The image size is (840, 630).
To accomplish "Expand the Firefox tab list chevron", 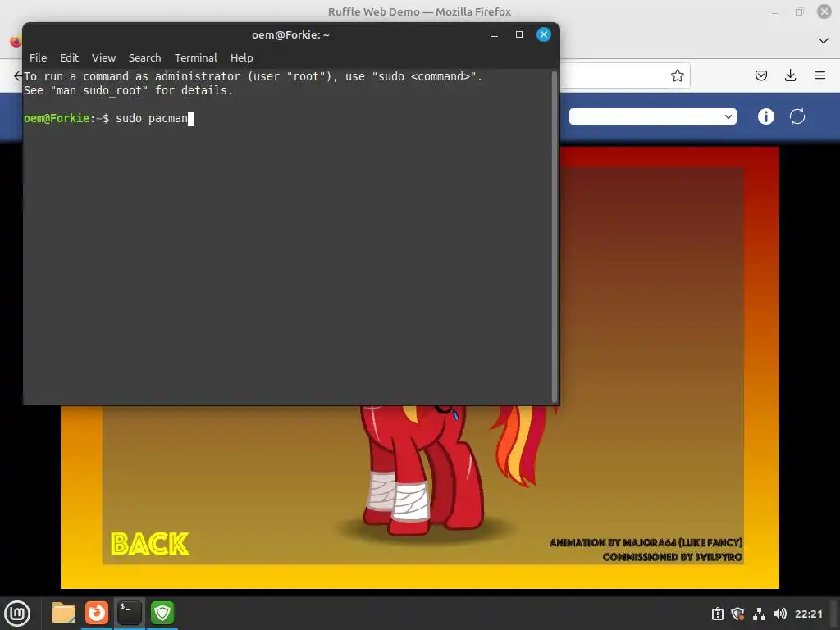I will coord(824,41).
